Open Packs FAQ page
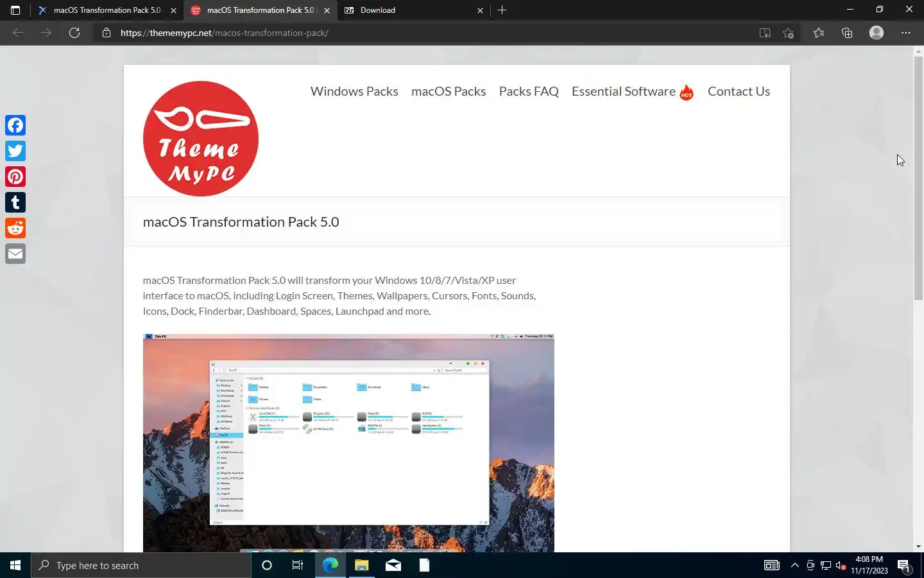This screenshot has height=578, width=924. 529,91
